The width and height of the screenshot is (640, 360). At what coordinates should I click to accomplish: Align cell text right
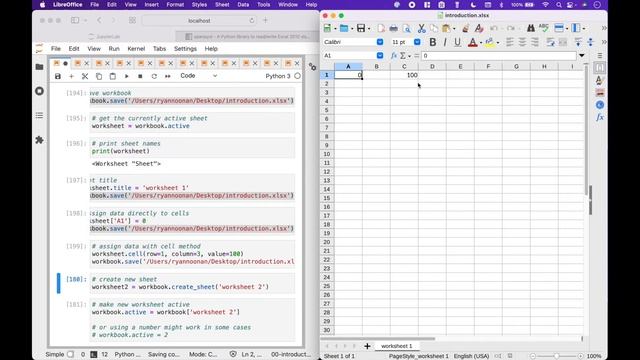(x=535, y=42)
